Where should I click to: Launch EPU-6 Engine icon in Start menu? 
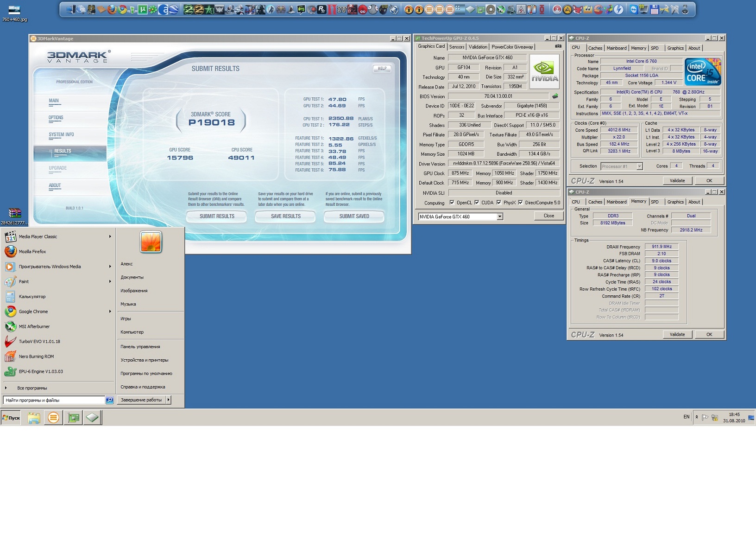[10, 371]
